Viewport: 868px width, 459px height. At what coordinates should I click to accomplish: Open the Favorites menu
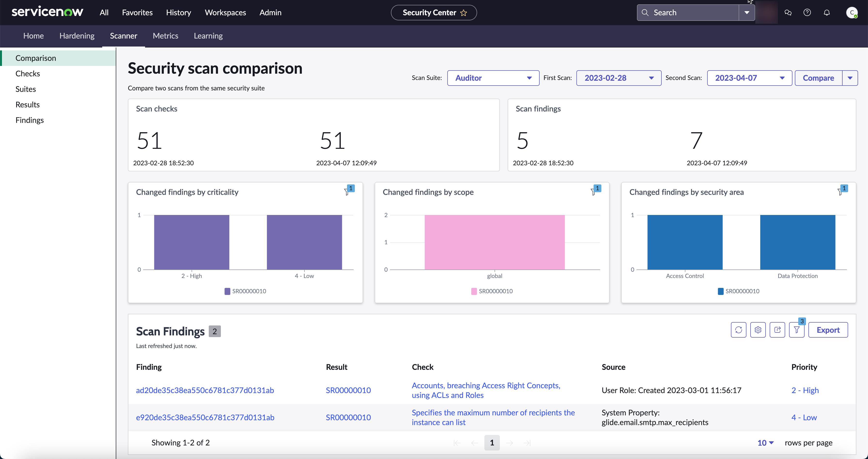pyautogui.click(x=137, y=12)
